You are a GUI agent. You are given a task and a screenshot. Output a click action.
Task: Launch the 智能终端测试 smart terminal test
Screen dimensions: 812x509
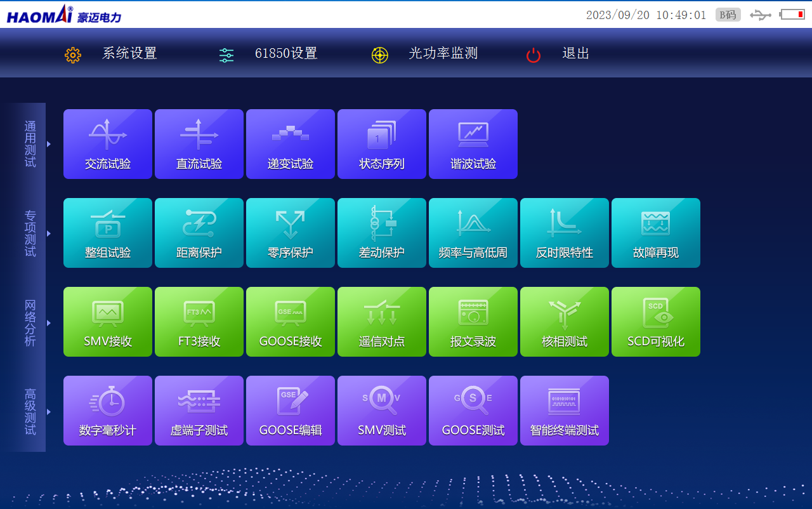pos(565,411)
